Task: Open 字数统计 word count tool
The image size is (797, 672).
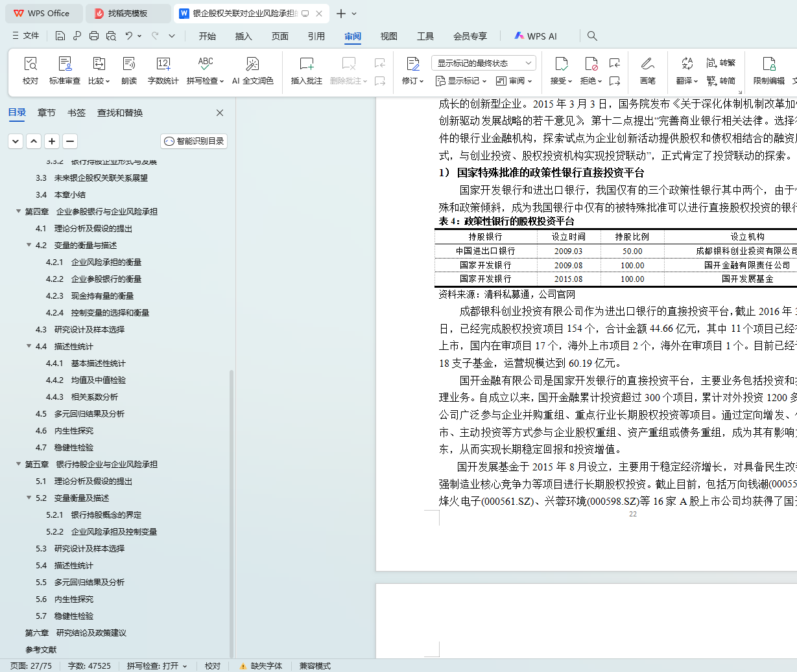Action: point(163,71)
